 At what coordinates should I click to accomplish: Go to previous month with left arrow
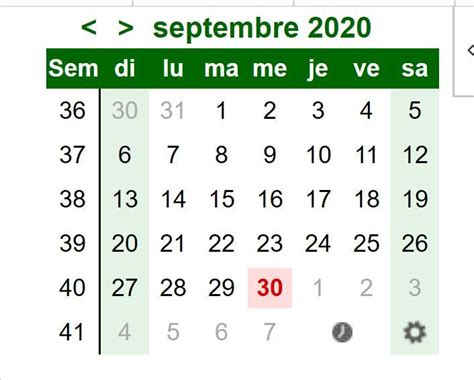click(89, 28)
